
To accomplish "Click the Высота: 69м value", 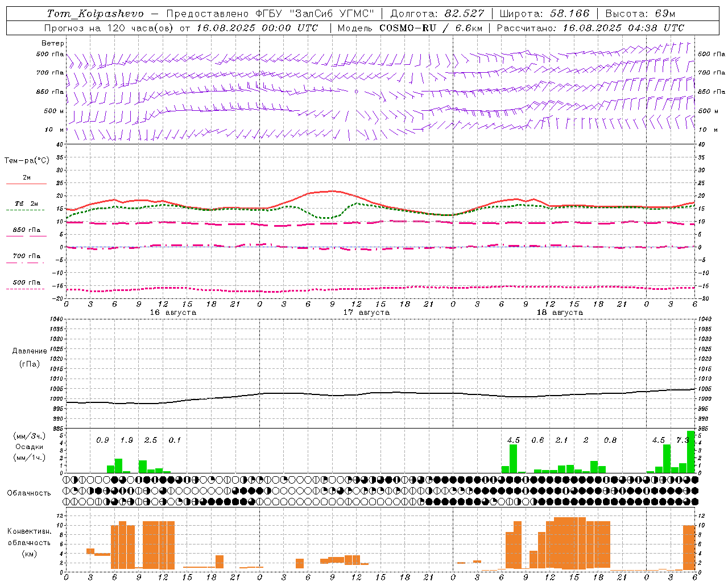I will [640, 13].
